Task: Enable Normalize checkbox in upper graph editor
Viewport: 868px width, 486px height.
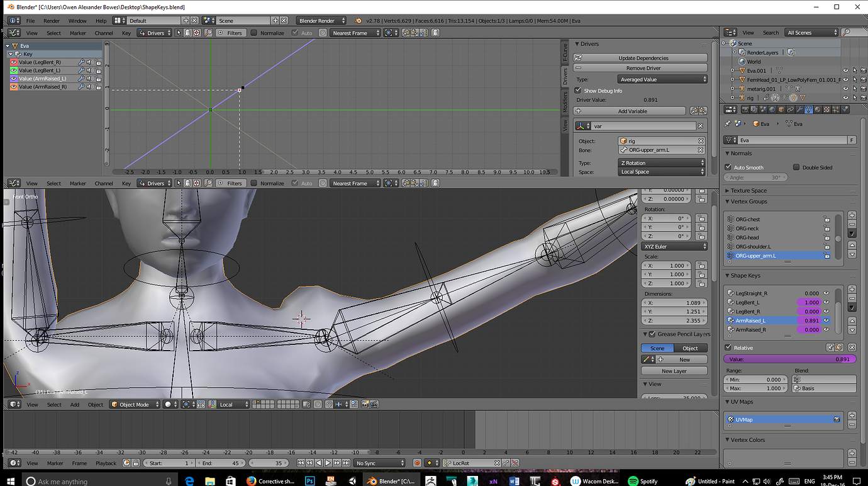Action: point(254,33)
